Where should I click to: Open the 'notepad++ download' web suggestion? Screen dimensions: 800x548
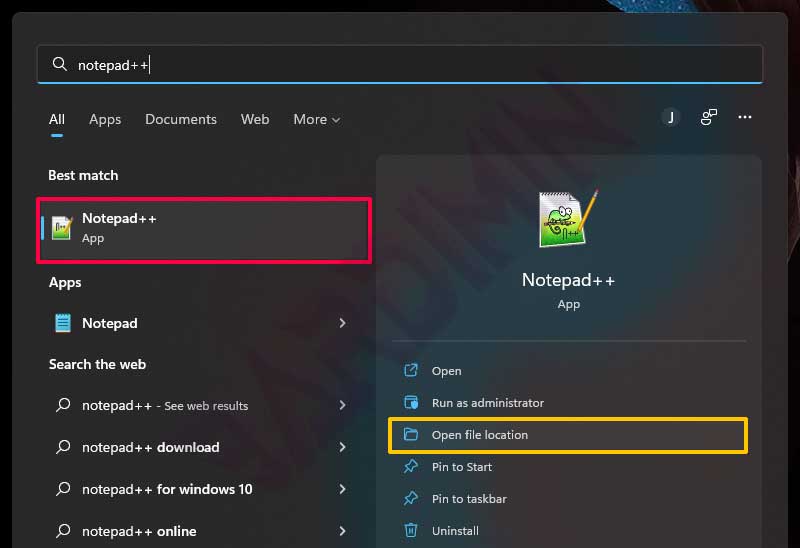pos(199,447)
